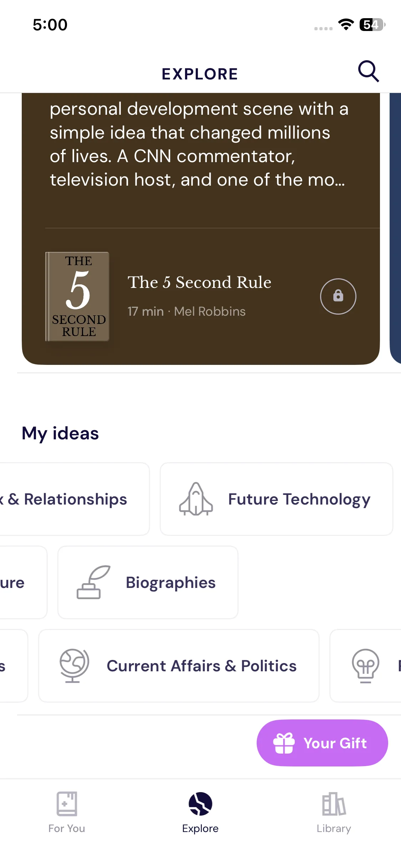Tap the lightbulb brain category icon
This screenshot has height=868, width=401.
pos(365,665)
